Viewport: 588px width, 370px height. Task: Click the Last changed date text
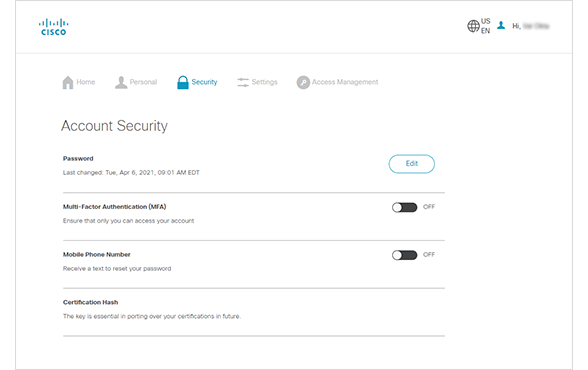pos(131,172)
